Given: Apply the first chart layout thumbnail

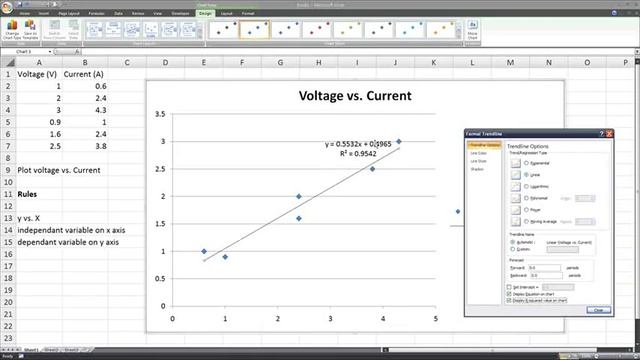Looking at the screenshot, I should pyautogui.click(x=94, y=30).
